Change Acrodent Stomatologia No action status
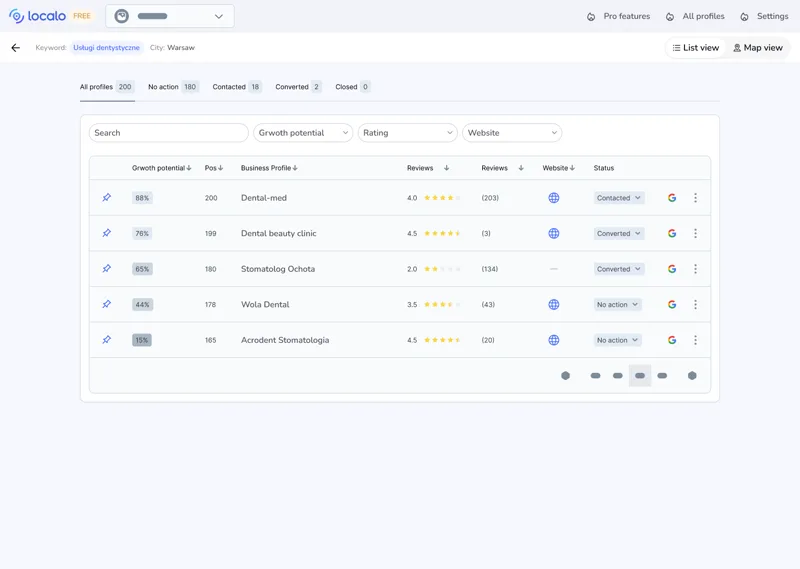 click(x=617, y=340)
